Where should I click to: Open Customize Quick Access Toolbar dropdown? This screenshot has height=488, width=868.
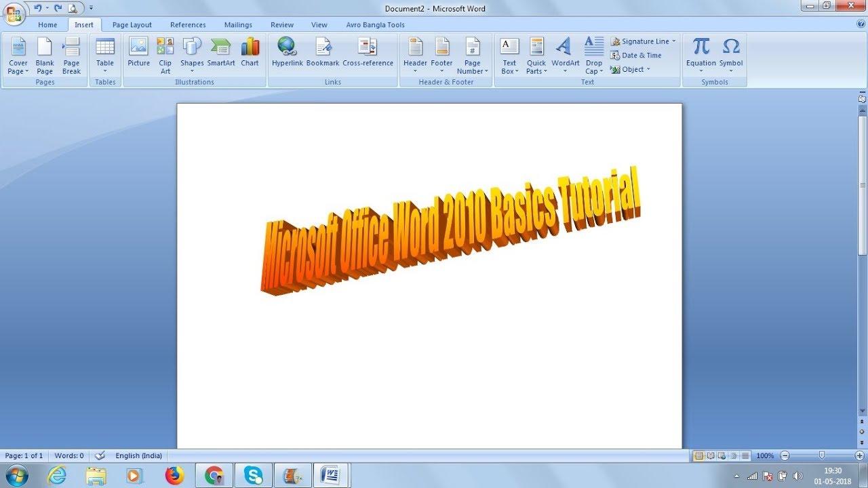(x=91, y=8)
